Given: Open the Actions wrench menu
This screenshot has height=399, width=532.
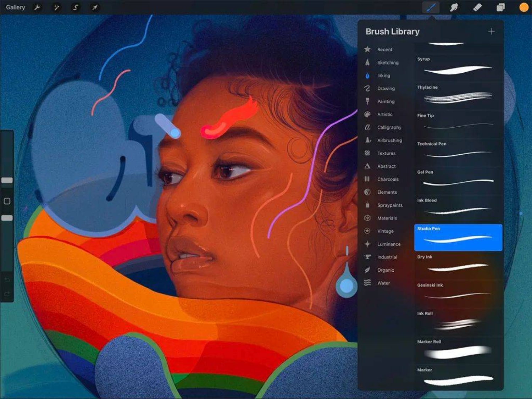Looking at the screenshot, I should click(37, 7).
